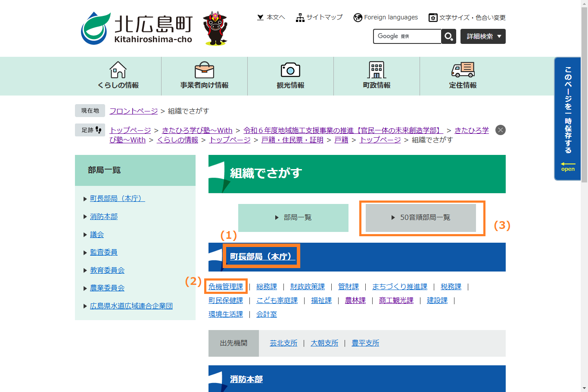
Task: Open まちづくり推進課 department link
Action: [x=400, y=287]
